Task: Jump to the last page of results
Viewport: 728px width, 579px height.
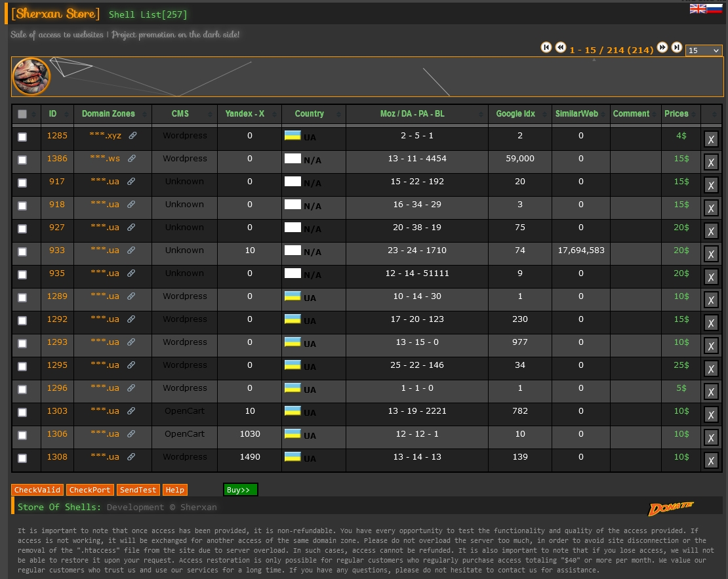Action: pos(677,47)
